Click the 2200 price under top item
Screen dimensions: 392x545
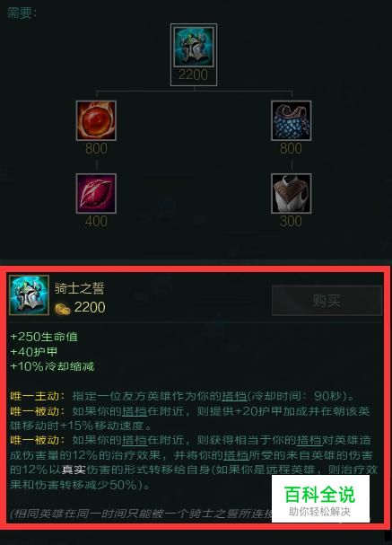pyautogui.click(x=194, y=75)
